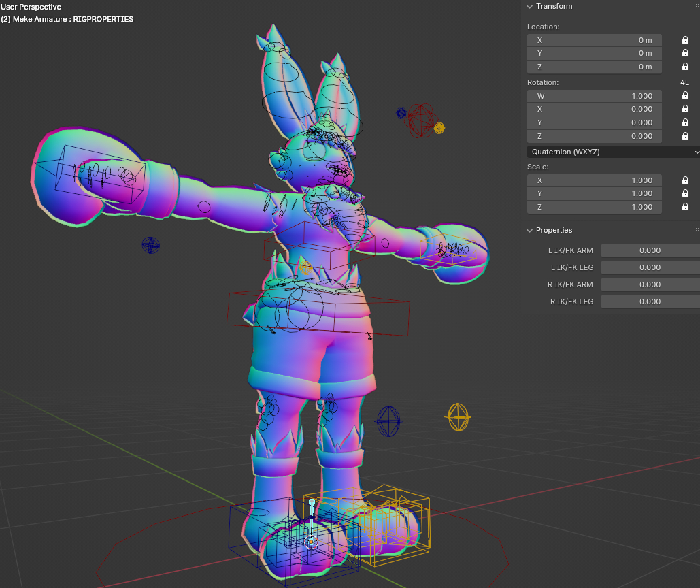Toggle the Scale Z lock icon

coord(685,207)
